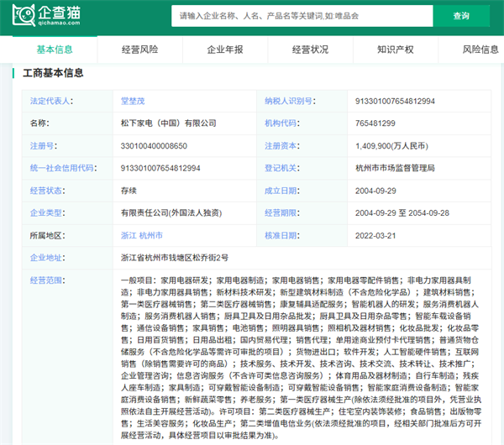Select organization code 765481299

[375, 123]
